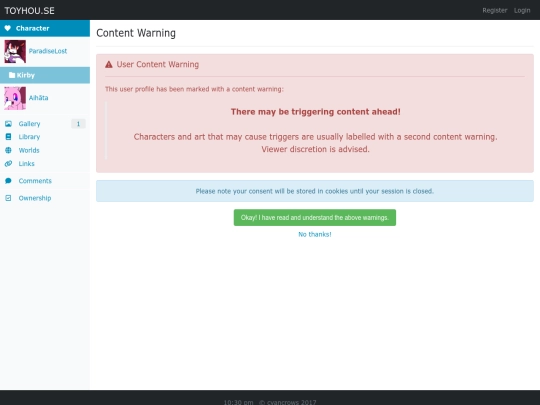Click the Gallery count badge showing 1

78,124
